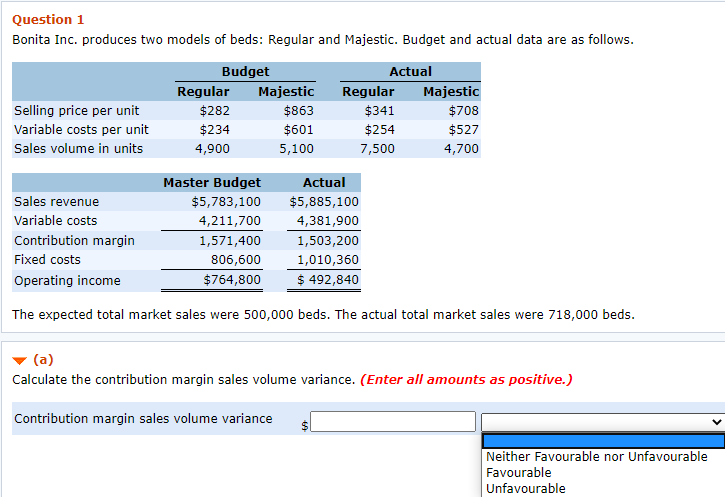Open the favourable/unfavourable dropdown arrow
The width and height of the screenshot is (725, 497).
point(716,422)
